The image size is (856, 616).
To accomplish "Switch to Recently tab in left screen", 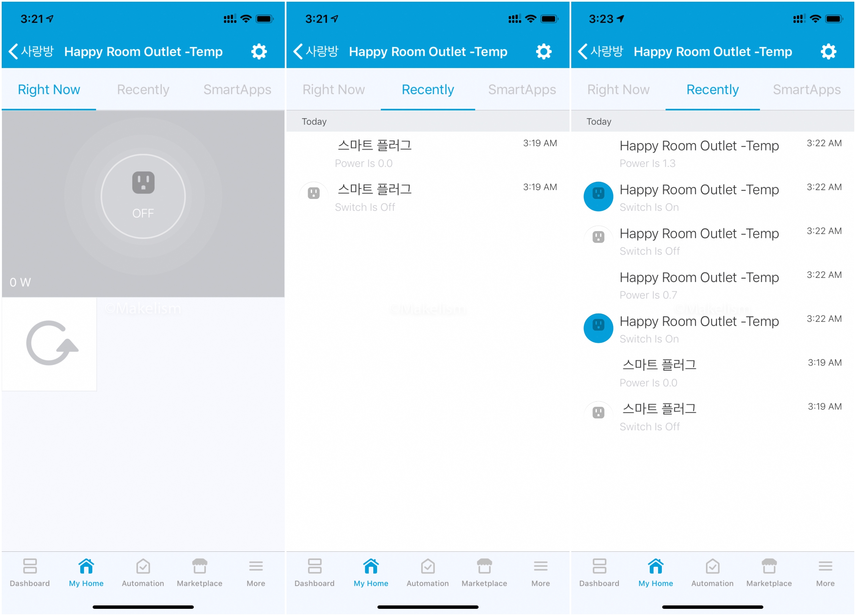I will point(143,90).
